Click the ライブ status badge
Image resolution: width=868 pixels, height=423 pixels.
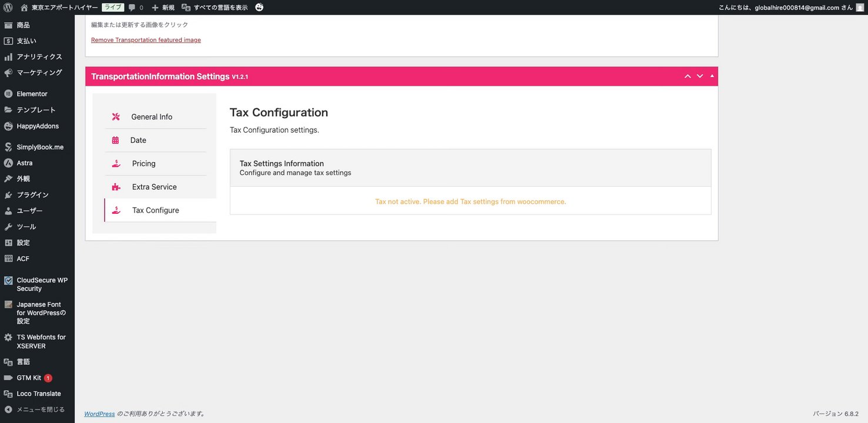(113, 8)
